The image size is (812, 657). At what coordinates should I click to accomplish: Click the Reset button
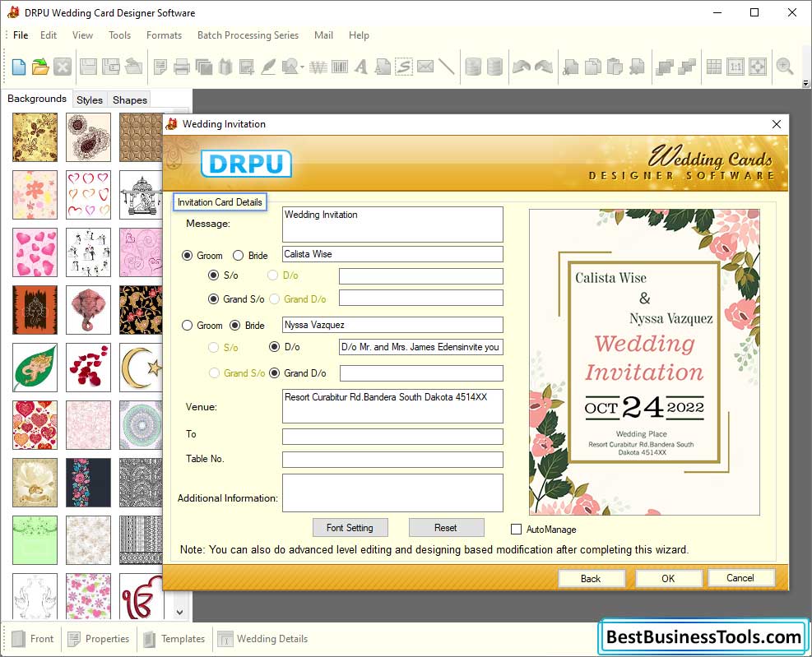pos(446,528)
